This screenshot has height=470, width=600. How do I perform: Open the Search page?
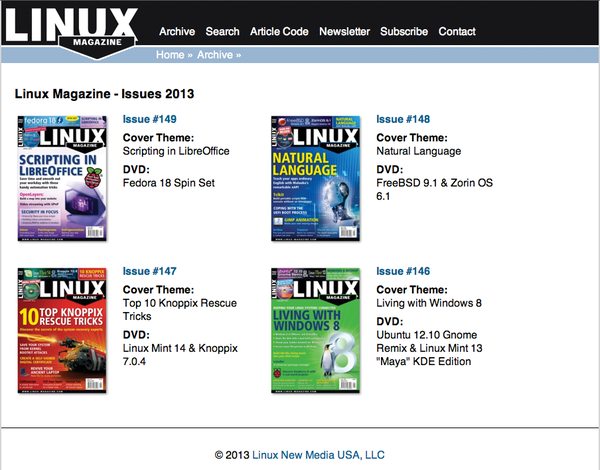point(222,32)
